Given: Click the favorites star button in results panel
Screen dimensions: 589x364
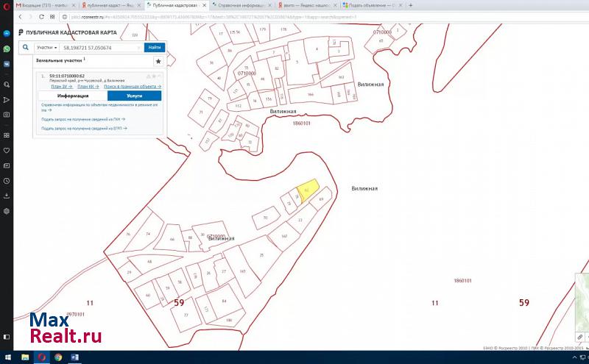Looking at the screenshot, I should [158, 62].
